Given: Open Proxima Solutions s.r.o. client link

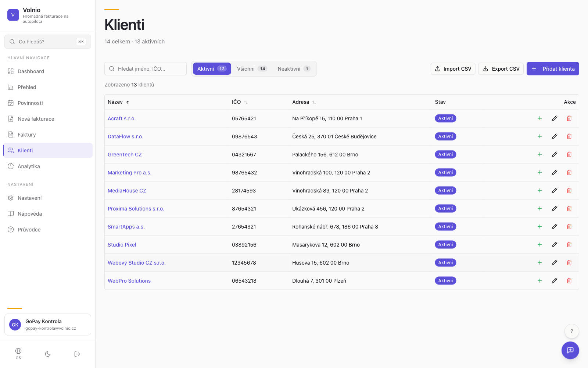Looking at the screenshot, I should pos(136,209).
